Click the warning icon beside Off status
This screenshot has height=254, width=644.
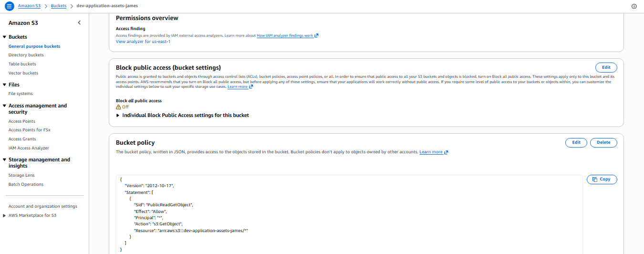[118, 107]
